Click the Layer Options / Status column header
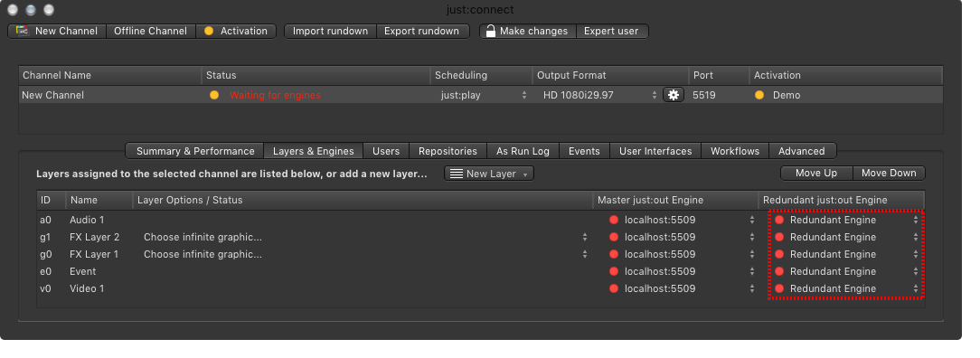980x358 pixels. pyautogui.click(x=363, y=200)
